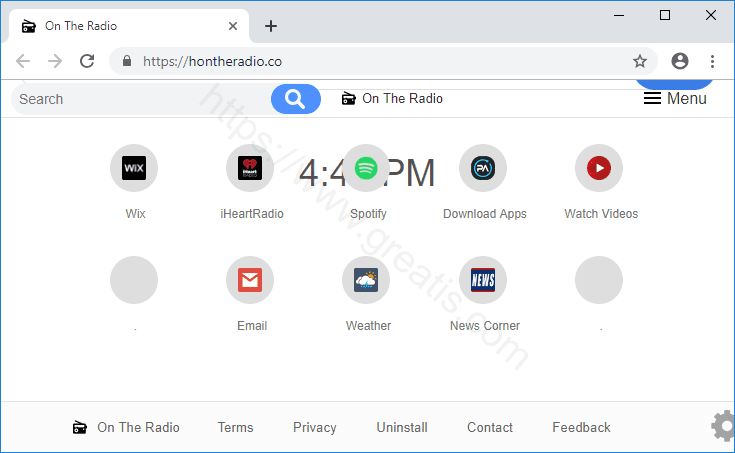Viewport: 735px width, 453px height.
Task: Bookmark this page with the star icon
Action: pyautogui.click(x=640, y=61)
